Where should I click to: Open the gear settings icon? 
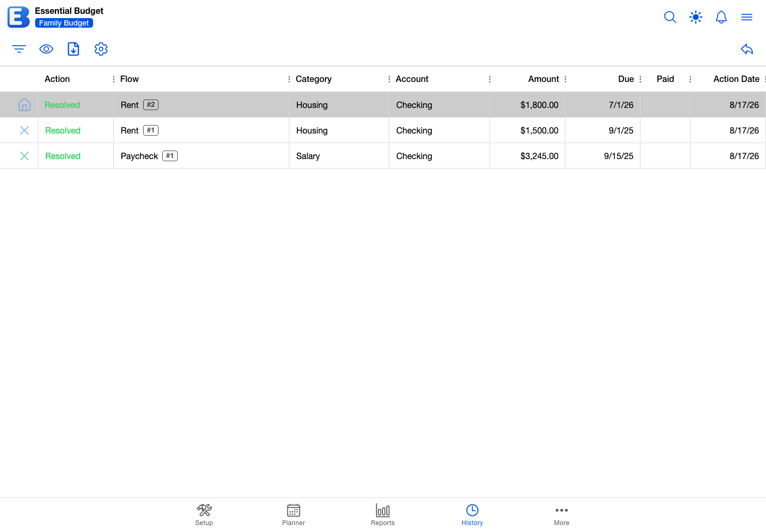(x=101, y=49)
